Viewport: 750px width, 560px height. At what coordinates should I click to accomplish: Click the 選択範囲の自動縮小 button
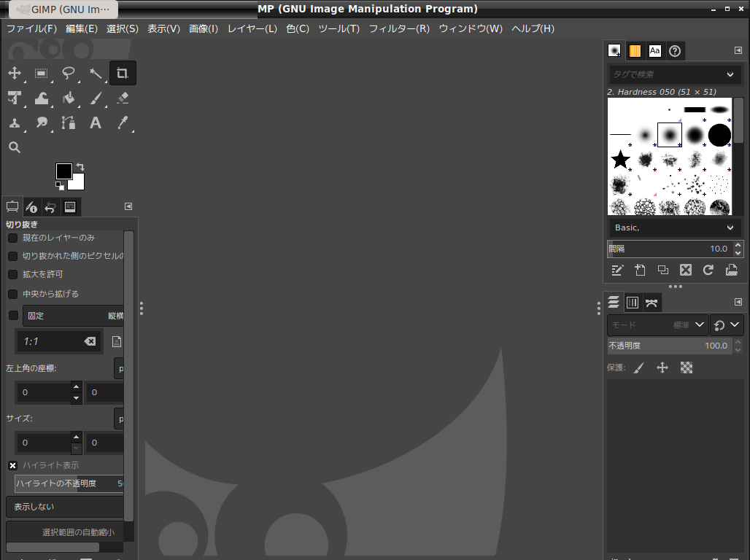coord(65,532)
